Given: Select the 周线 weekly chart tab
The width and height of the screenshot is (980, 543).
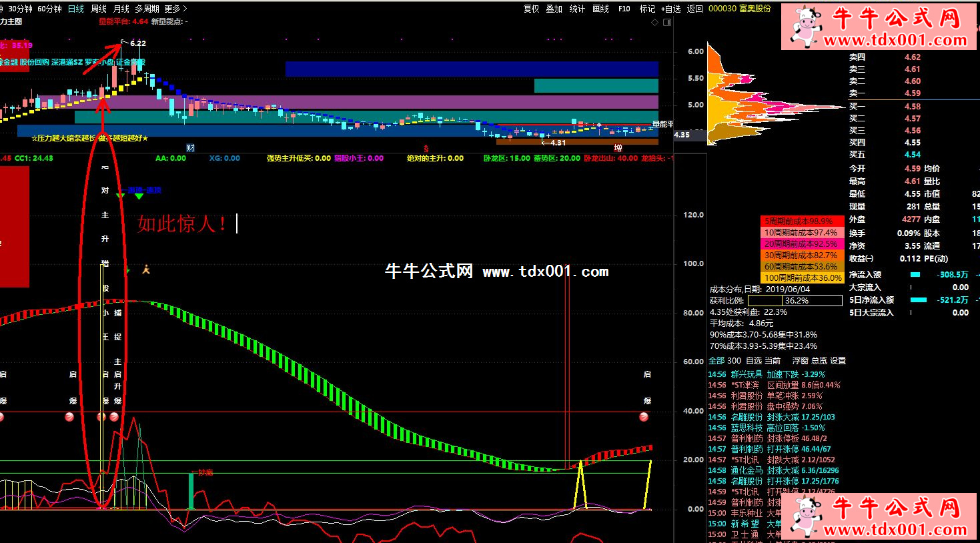Looking at the screenshot, I should click(x=99, y=9).
